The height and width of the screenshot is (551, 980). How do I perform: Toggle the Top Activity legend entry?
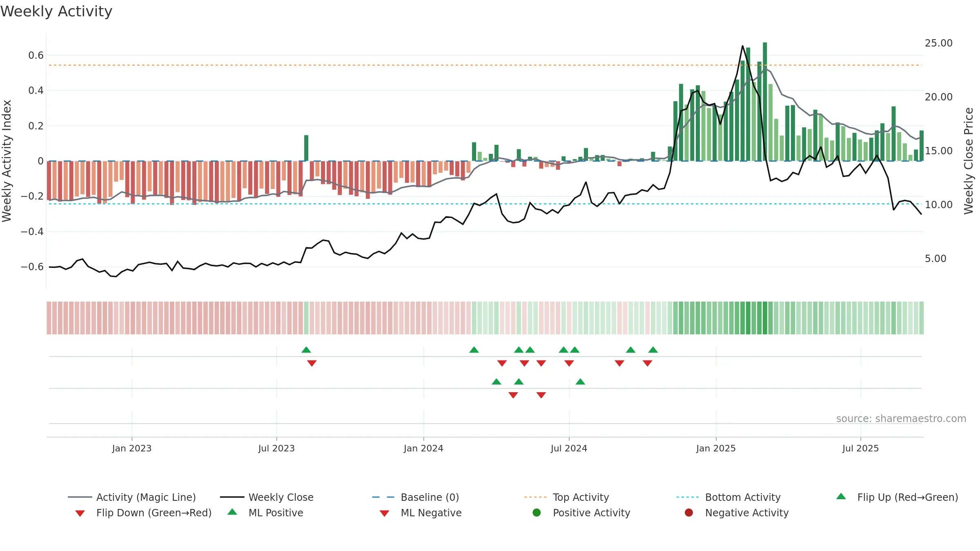[x=567, y=497]
